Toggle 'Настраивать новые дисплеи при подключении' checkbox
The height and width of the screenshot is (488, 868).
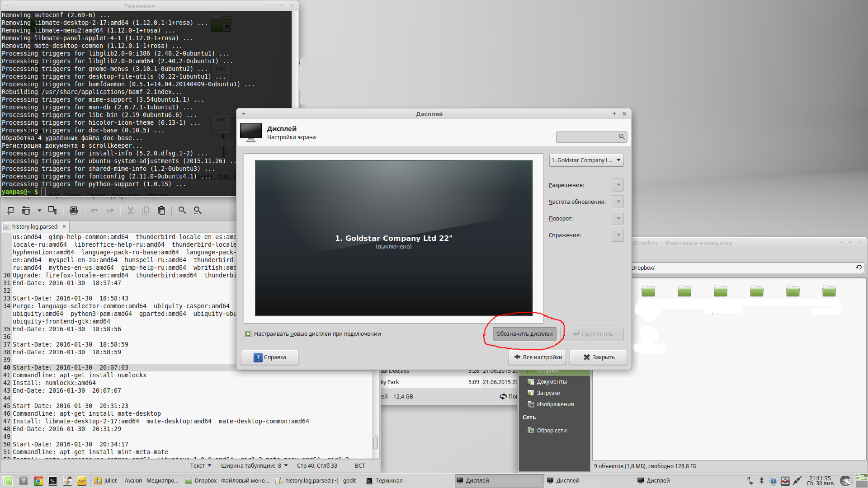[248, 334]
